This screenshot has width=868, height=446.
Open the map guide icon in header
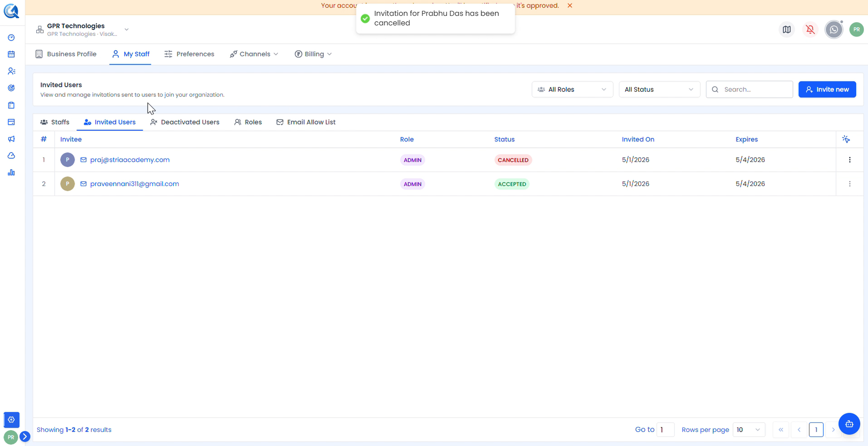pyautogui.click(x=787, y=29)
